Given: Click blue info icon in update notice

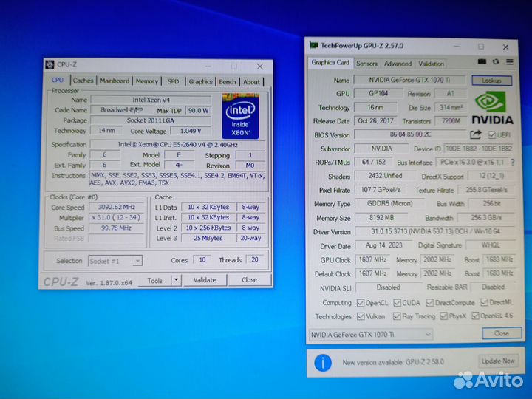Looking at the screenshot, I should (323, 363).
